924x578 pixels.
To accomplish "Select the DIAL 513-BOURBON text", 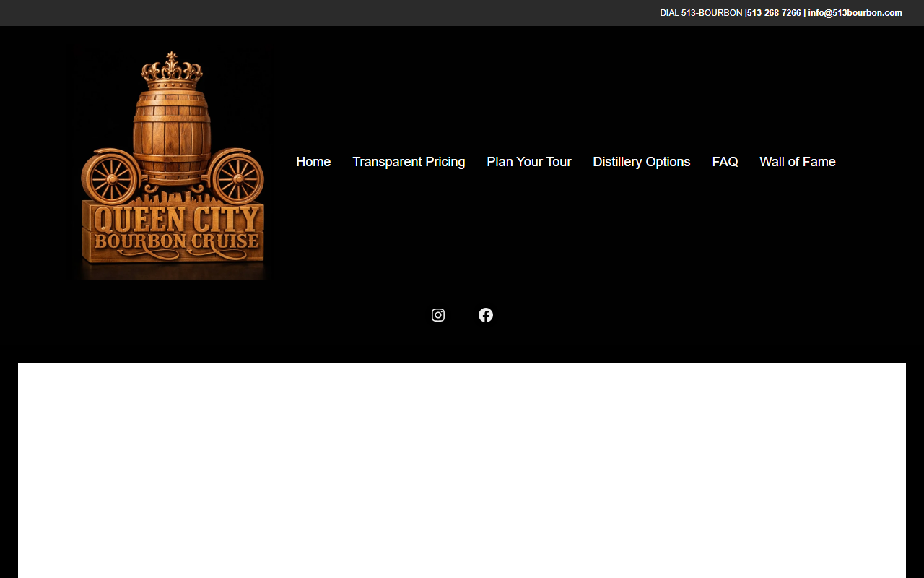I will click(701, 13).
